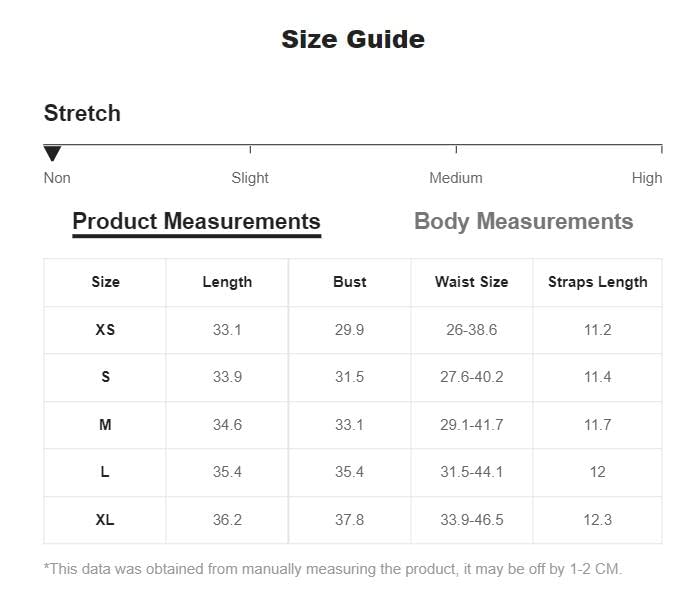Click the Slight stretch label
This screenshot has height=599, width=691.
[250, 178]
